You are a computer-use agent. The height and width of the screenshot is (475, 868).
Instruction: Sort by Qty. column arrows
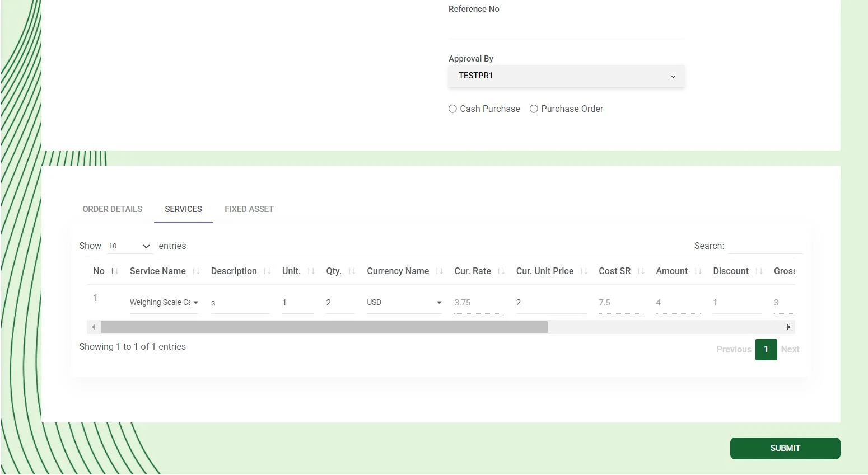[352, 271]
